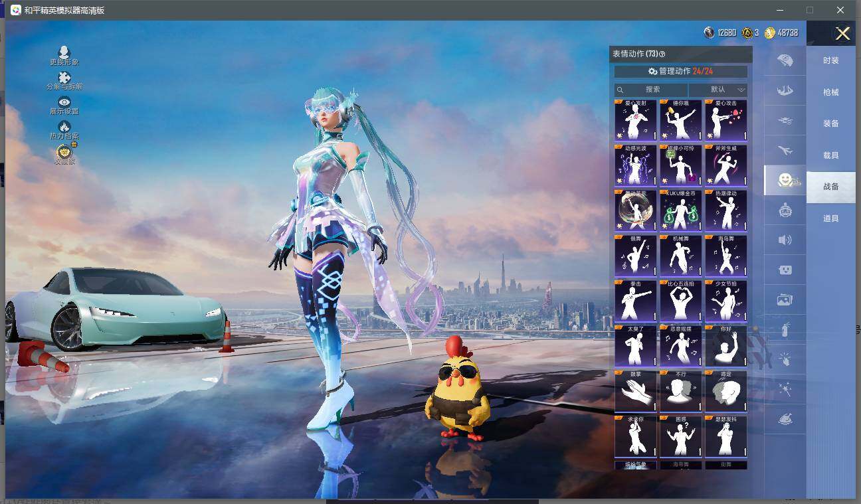Image resolution: width=861 pixels, height=504 pixels.
Task: Select the 招牌小可怜 emote
Action: [681, 165]
